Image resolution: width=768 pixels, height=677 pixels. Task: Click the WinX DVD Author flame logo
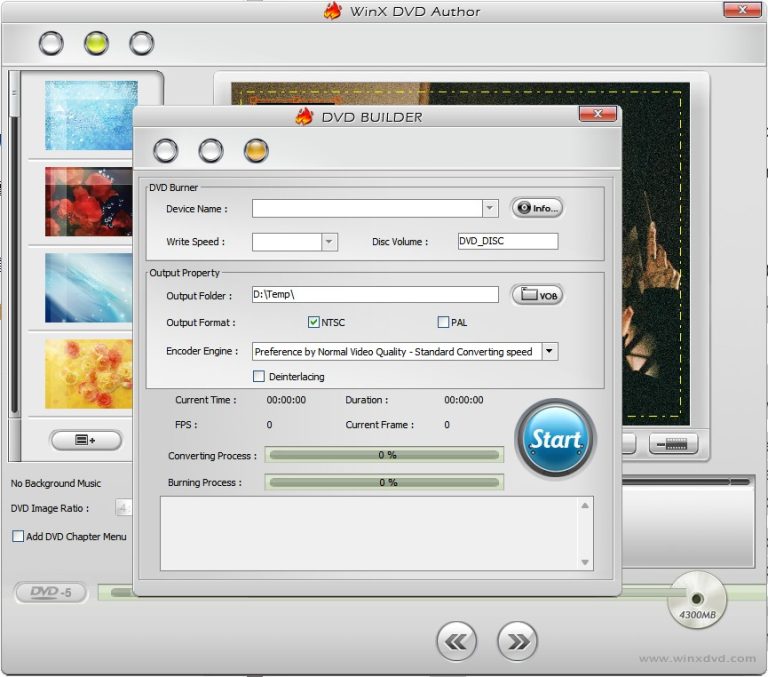pos(333,11)
